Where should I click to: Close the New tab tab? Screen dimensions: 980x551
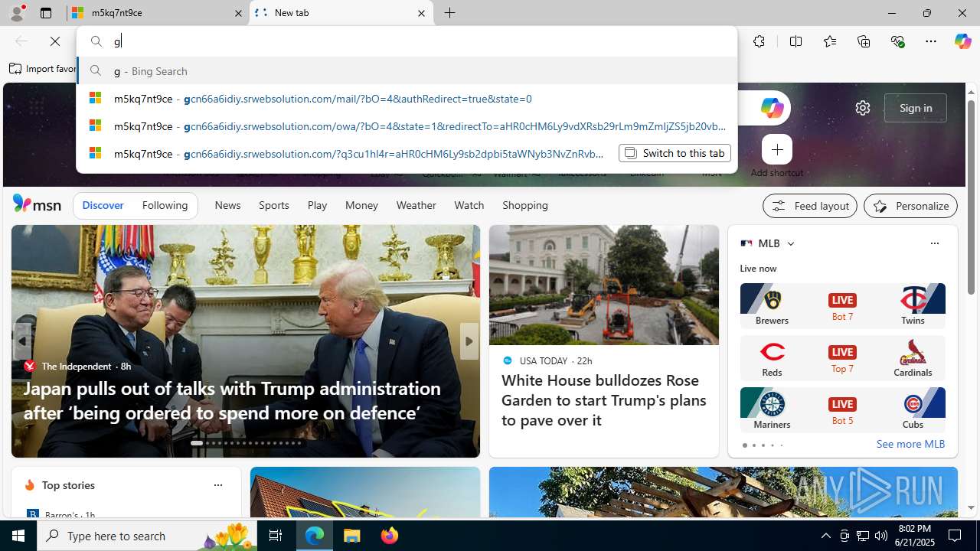tap(421, 13)
